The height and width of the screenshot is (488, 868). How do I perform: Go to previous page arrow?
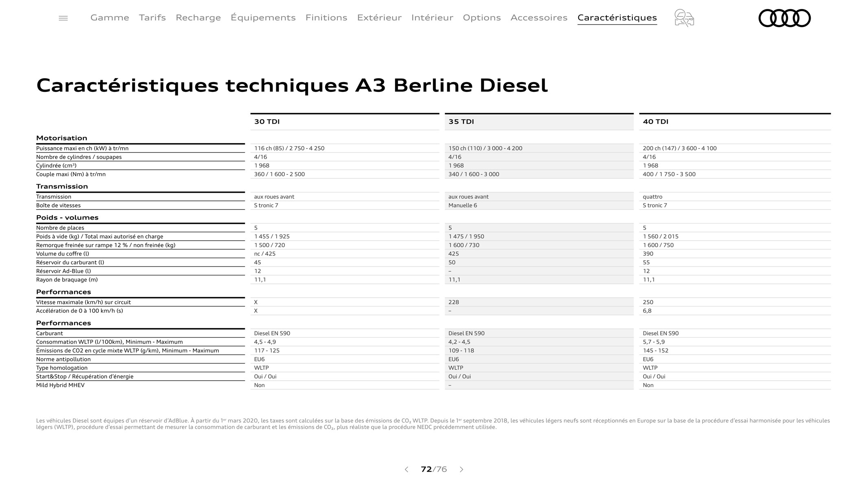(406, 469)
